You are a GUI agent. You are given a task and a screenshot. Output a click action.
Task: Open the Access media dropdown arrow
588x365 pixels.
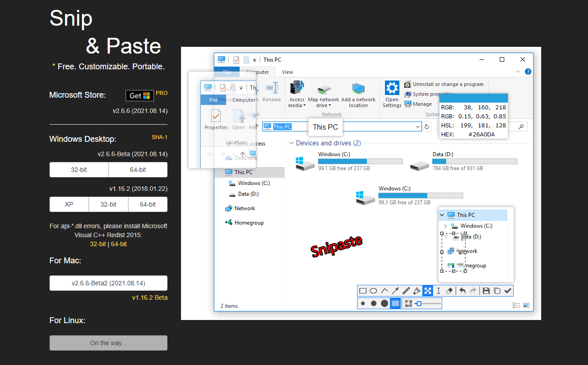pos(305,106)
